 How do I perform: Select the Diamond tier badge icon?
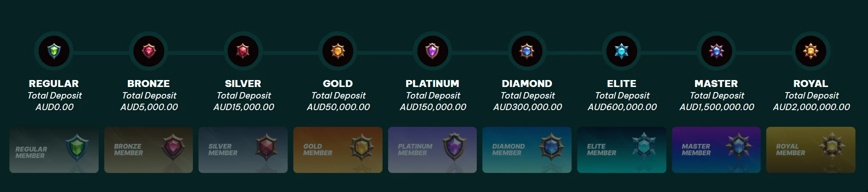point(527,50)
